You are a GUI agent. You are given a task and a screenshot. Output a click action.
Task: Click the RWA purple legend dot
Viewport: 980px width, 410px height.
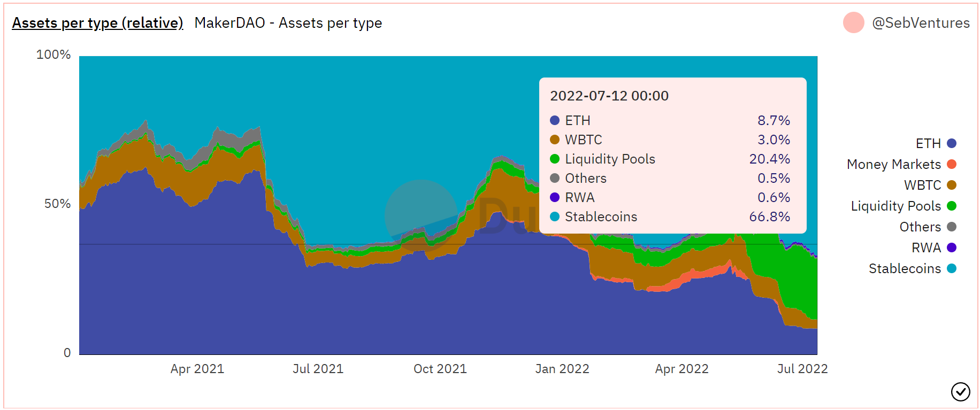coord(952,247)
